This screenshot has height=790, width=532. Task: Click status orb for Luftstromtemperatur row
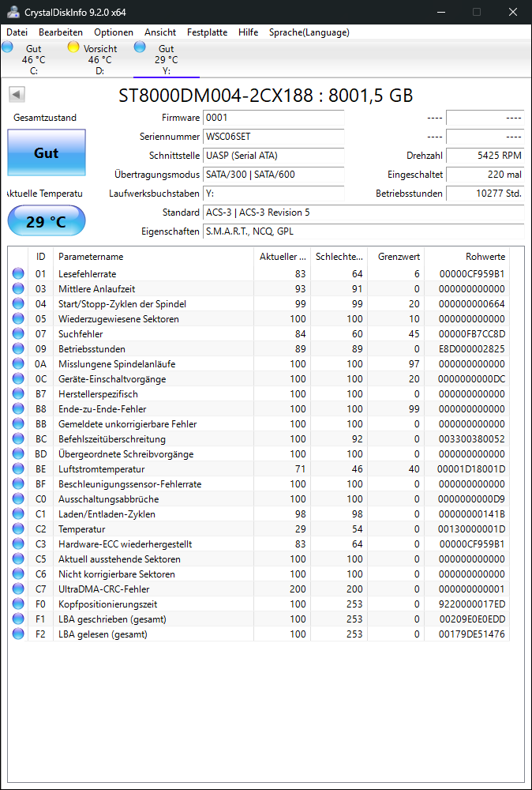point(18,469)
